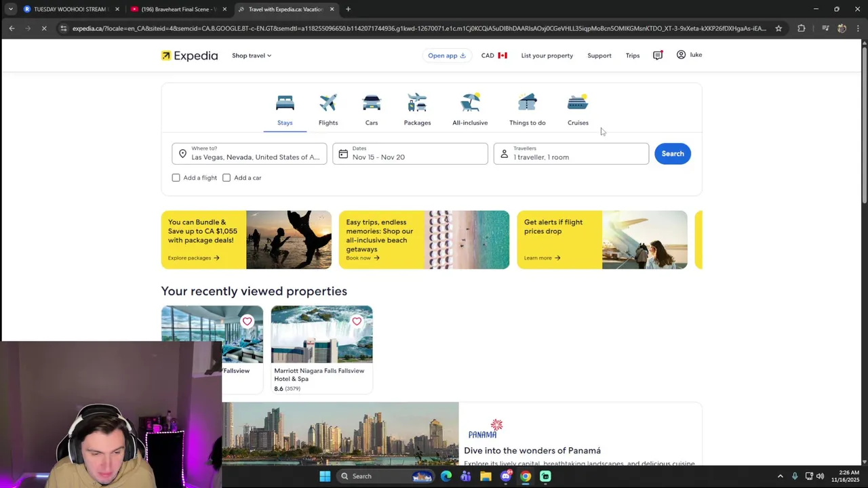Show hidden system tray icons
This screenshot has height=488, width=868.
click(x=780, y=476)
